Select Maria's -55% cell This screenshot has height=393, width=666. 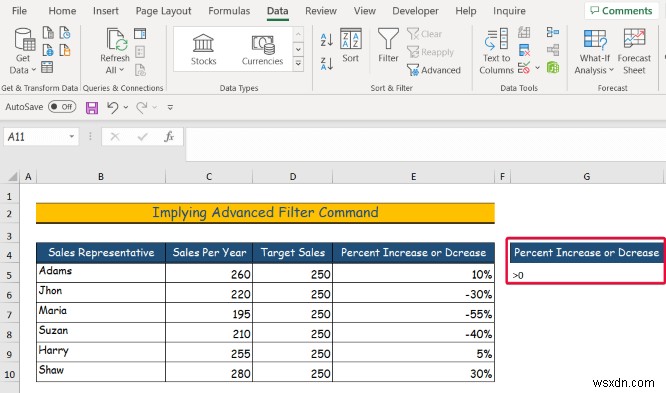[x=413, y=313]
